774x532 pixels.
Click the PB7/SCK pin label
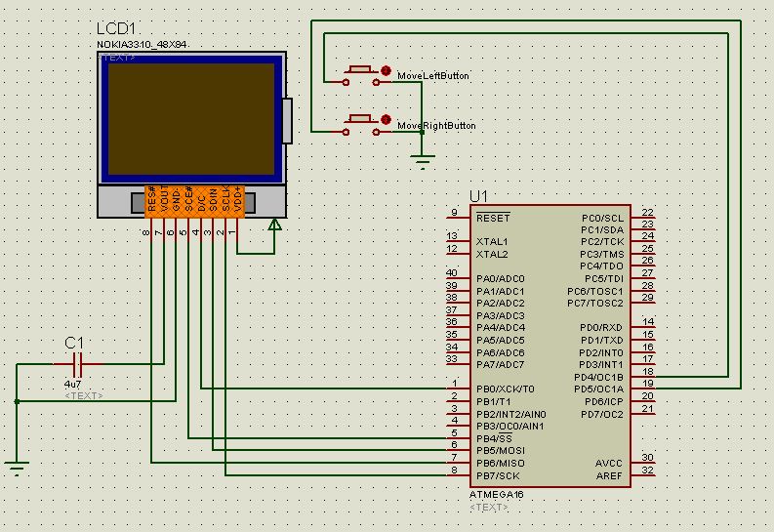point(498,476)
